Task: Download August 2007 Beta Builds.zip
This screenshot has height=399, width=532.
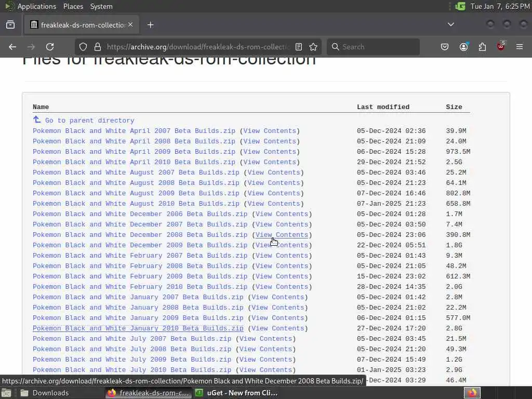Action: click(x=136, y=172)
